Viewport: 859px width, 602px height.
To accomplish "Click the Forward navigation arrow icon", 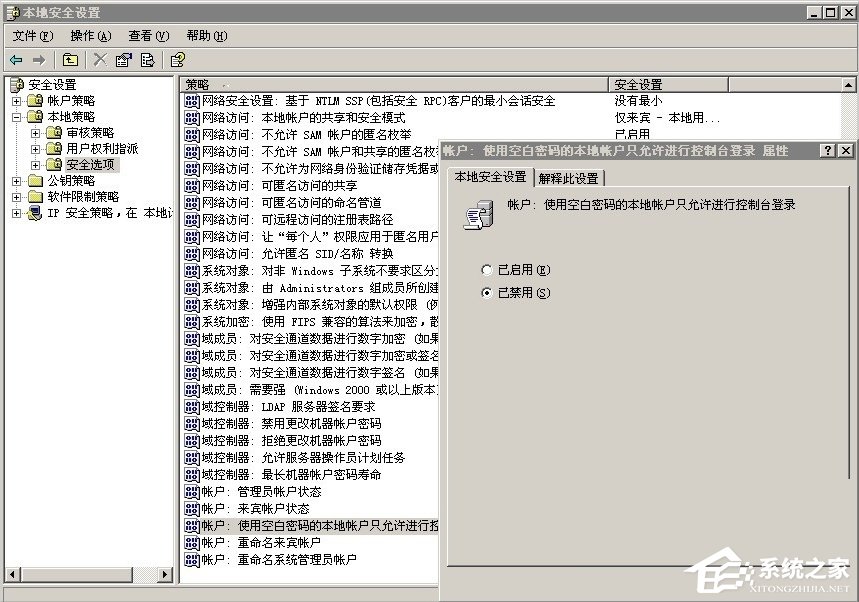I will tap(40, 60).
